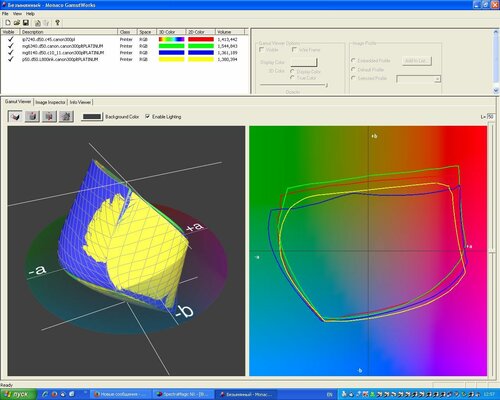500x400 pixels.
Task: Sort list by Description column header
Action: [x=69, y=32]
